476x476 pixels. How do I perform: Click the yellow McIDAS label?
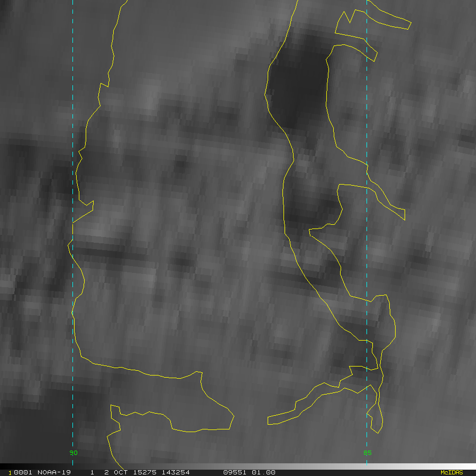coord(451,472)
